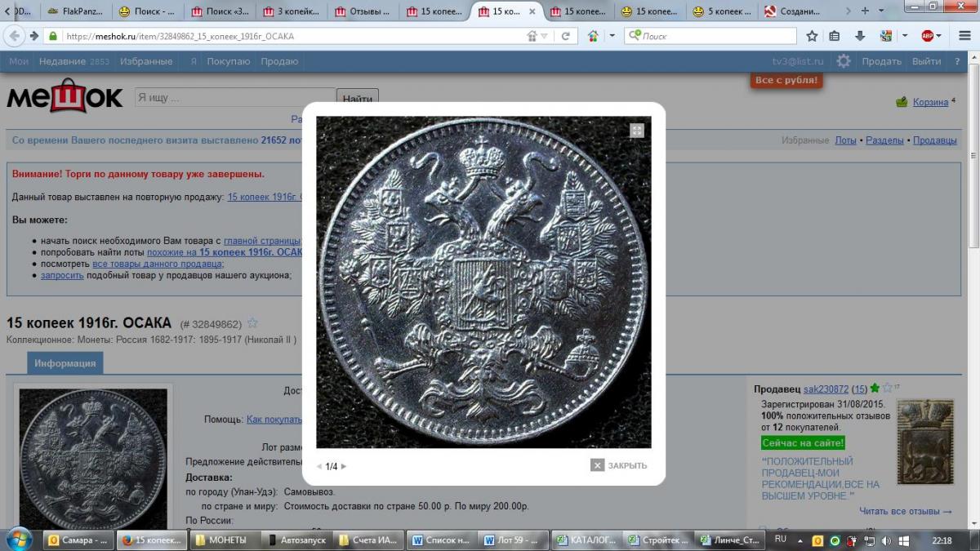Image resolution: width=980 pixels, height=551 pixels.
Task: Open the bookmarks list icon
Action: pos(834,36)
